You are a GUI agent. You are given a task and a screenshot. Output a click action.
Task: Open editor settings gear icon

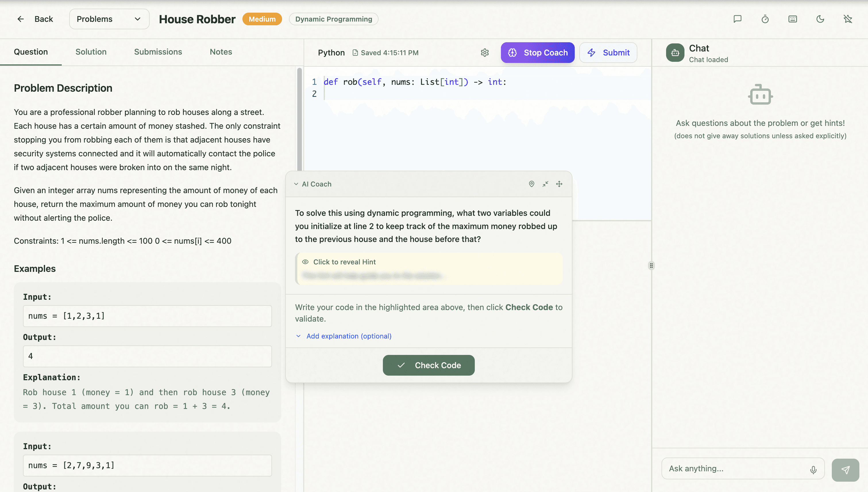pyautogui.click(x=485, y=53)
